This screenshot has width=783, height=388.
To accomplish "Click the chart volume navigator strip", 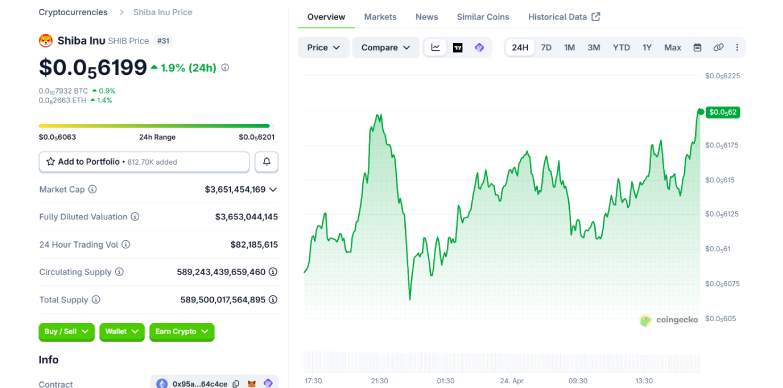I will 502,362.
